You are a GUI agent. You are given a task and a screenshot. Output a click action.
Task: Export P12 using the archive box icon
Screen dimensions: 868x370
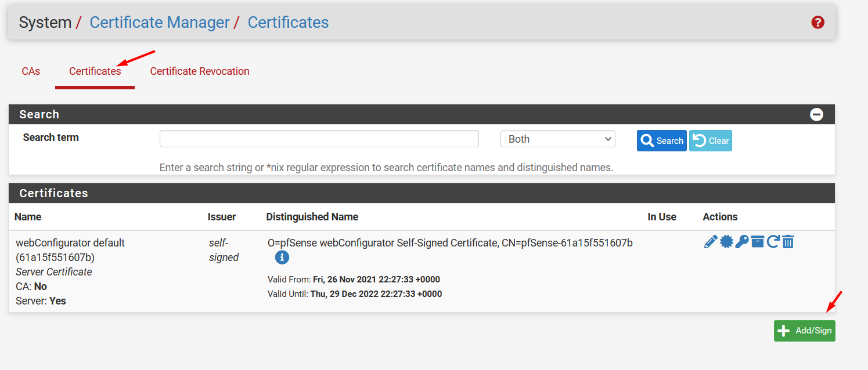tap(757, 242)
